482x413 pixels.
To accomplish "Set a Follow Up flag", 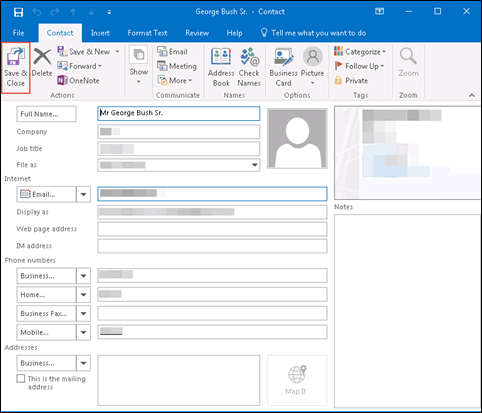I will [x=359, y=66].
